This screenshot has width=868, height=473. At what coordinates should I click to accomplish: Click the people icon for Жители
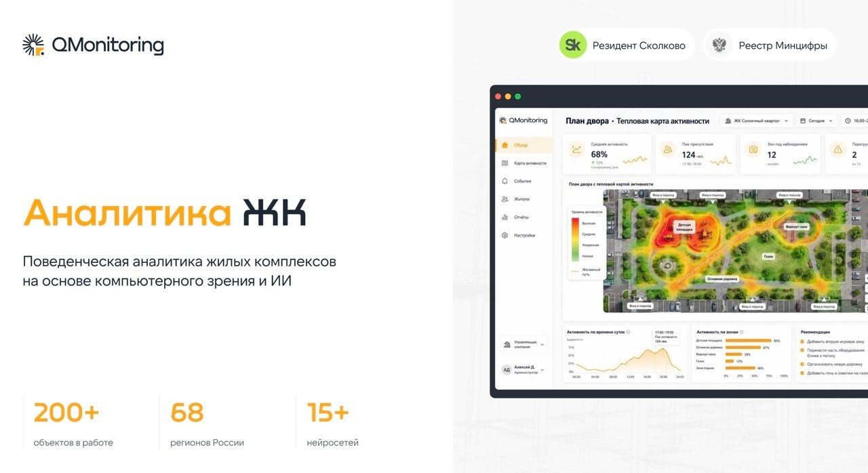pos(505,199)
